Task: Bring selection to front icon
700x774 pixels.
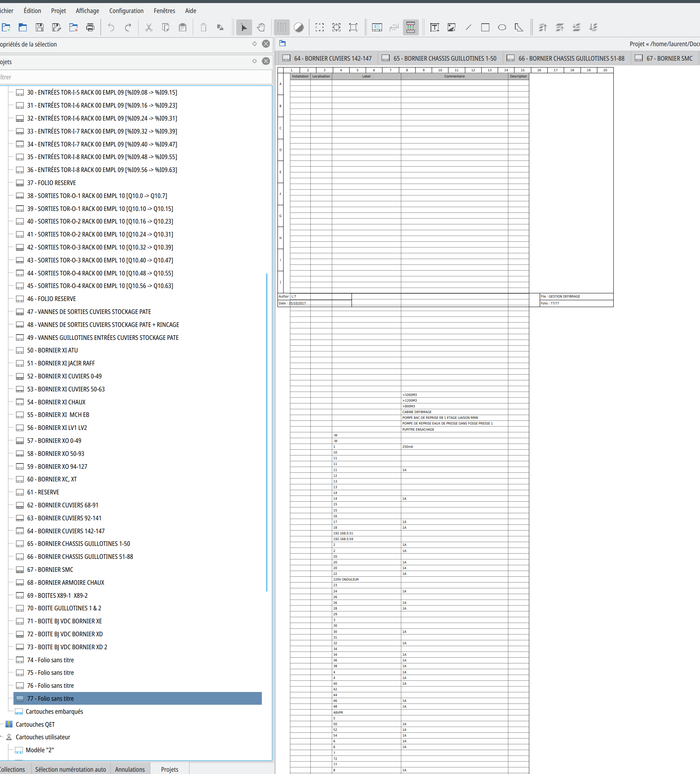Action: tap(543, 27)
